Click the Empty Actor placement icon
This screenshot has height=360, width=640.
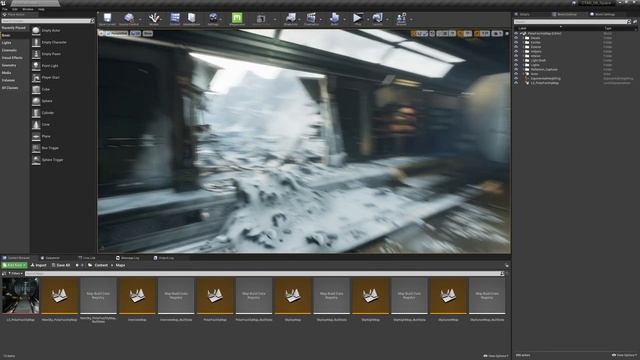point(36,30)
